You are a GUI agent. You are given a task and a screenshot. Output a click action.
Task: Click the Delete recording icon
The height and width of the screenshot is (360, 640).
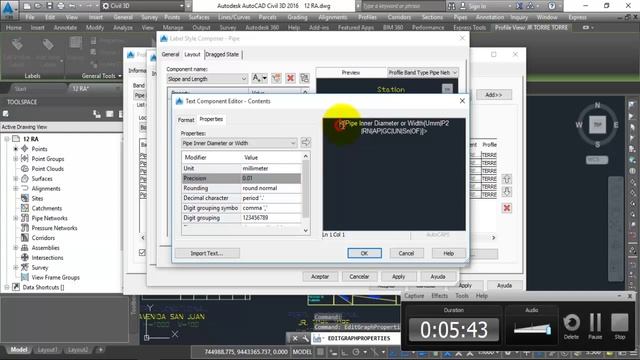[571, 323]
